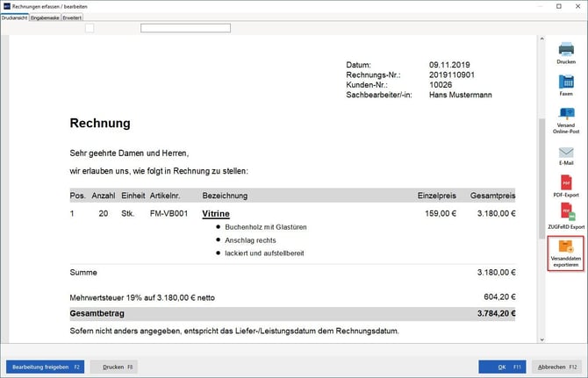
Task: Click the bottom Drucken F8 button
Action: 114,367
